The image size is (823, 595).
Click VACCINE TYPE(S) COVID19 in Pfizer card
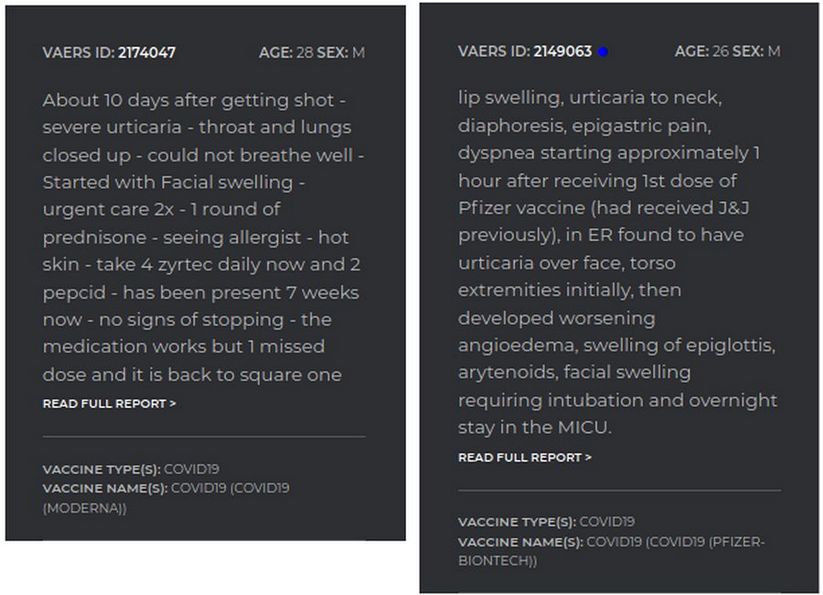pyautogui.click(x=546, y=522)
